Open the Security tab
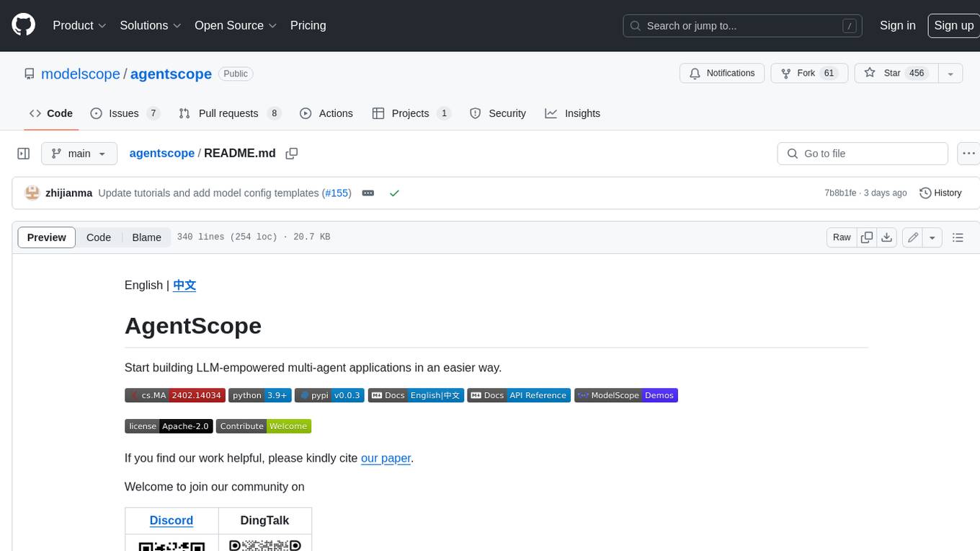980x551 pixels. tap(498, 113)
